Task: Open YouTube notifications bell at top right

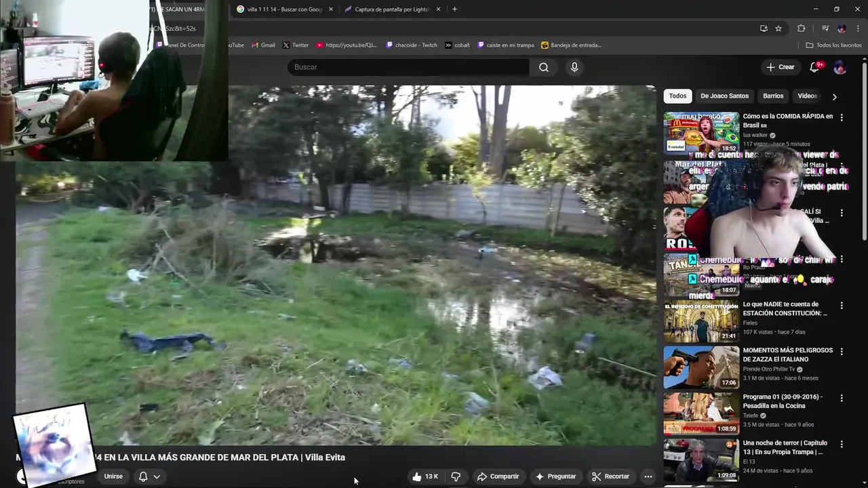Action: pos(815,67)
